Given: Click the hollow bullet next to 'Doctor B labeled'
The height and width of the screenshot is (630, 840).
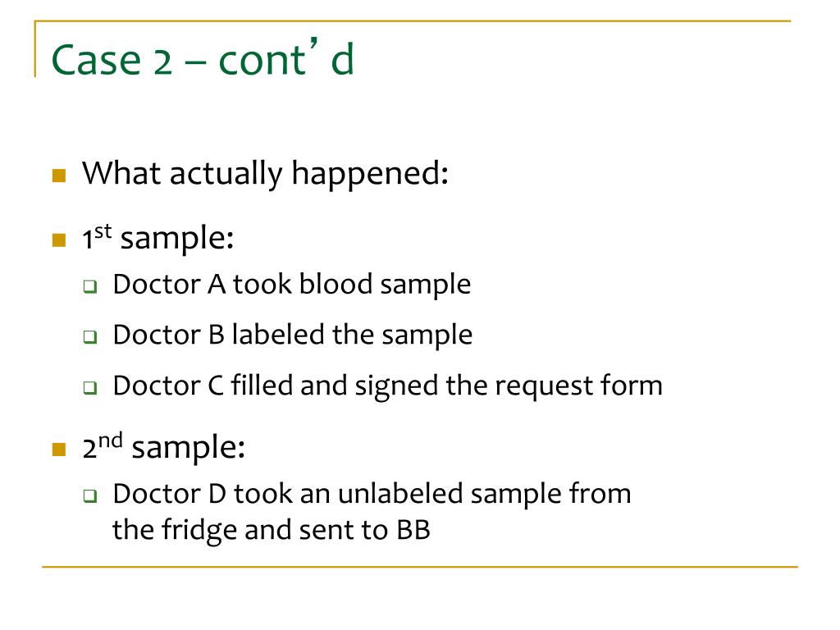Looking at the screenshot, I should 90,337.
